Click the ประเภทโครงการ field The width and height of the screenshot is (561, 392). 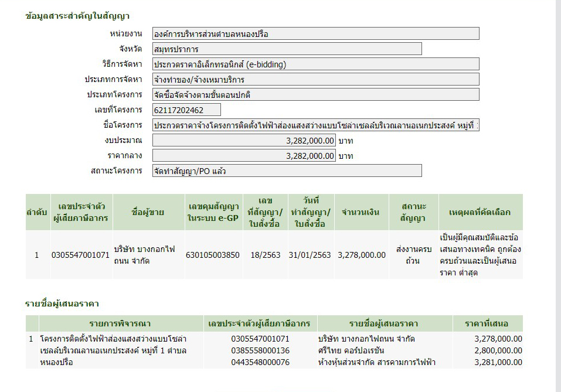[315, 95]
